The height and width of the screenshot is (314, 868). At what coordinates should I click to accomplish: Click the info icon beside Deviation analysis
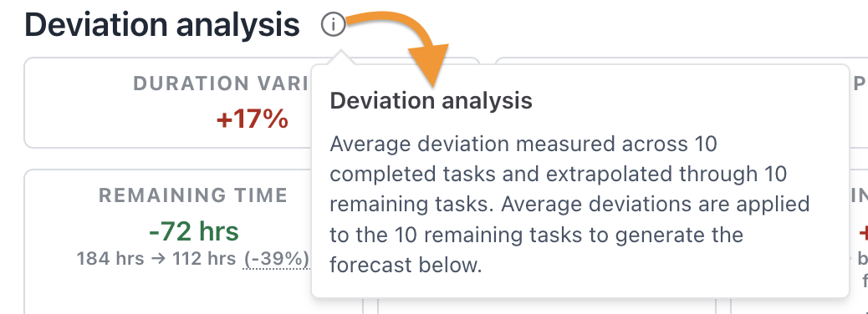pyautogui.click(x=333, y=25)
